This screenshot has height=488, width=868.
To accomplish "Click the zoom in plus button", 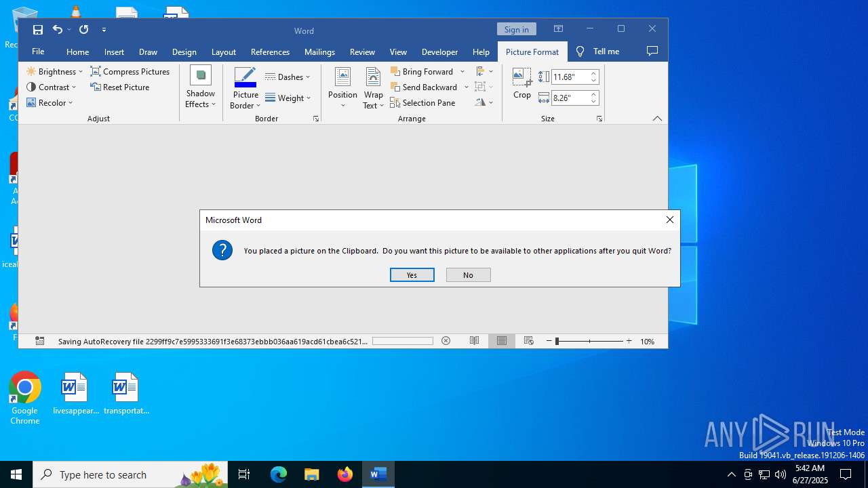I will point(629,341).
